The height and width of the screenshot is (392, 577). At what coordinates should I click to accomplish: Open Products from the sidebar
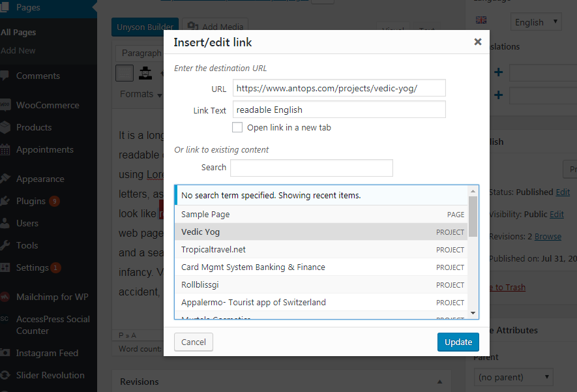(x=34, y=127)
